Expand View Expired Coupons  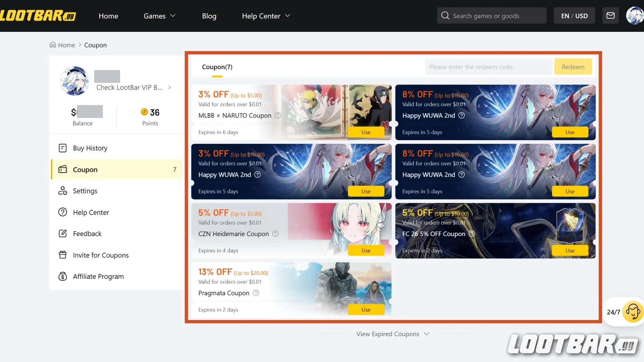click(x=393, y=334)
